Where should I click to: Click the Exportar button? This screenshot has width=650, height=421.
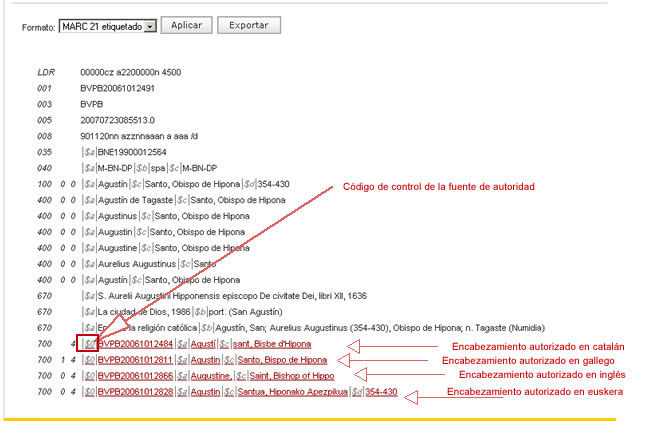[x=248, y=25]
